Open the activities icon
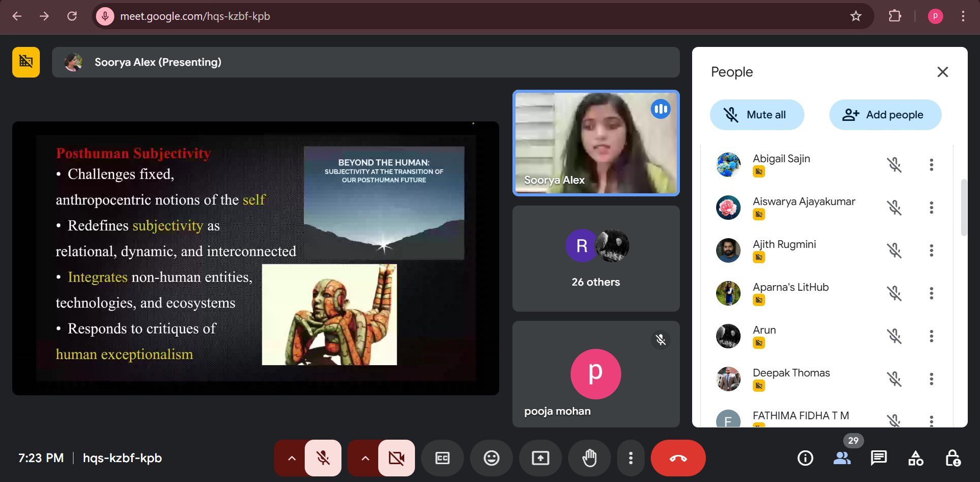Viewport: 980px width, 482px height. (916, 458)
